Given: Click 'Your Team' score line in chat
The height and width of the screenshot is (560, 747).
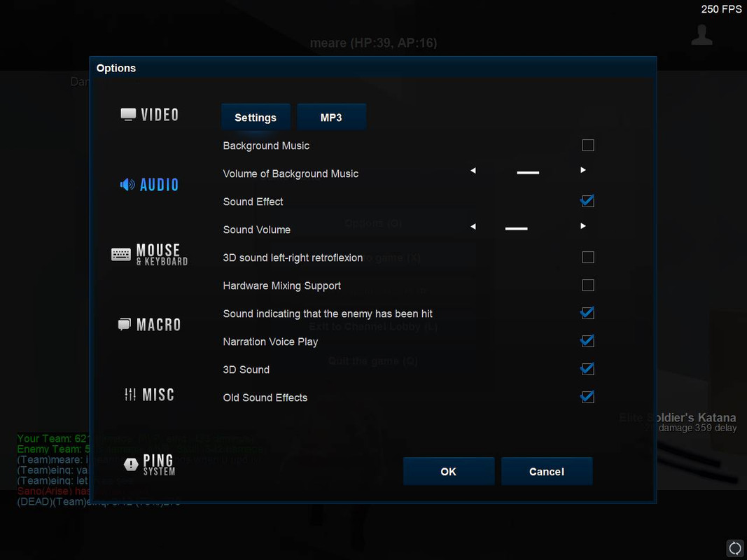Looking at the screenshot, I should (x=53, y=439).
